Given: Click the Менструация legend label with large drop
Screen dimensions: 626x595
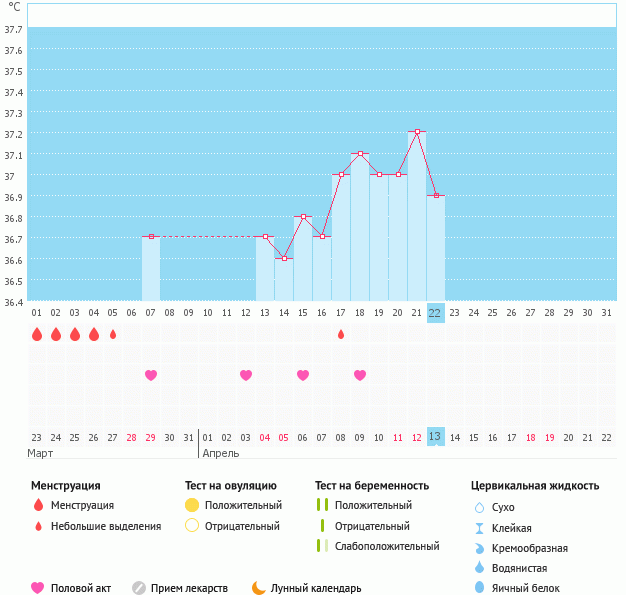Looking at the screenshot, I should tap(82, 505).
